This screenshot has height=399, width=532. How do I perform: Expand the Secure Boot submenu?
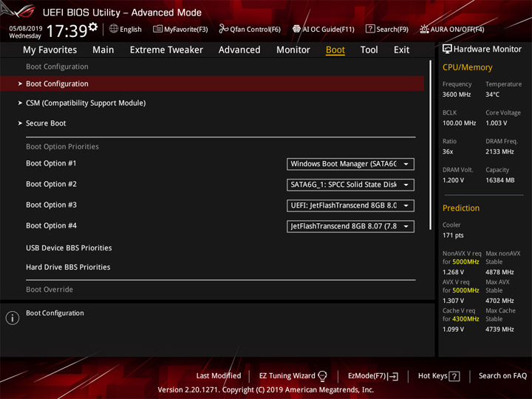46,123
